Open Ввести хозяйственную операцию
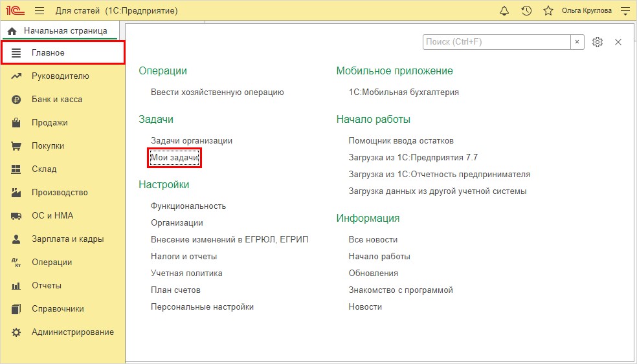637x364 pixels. [x=218, y=92]
